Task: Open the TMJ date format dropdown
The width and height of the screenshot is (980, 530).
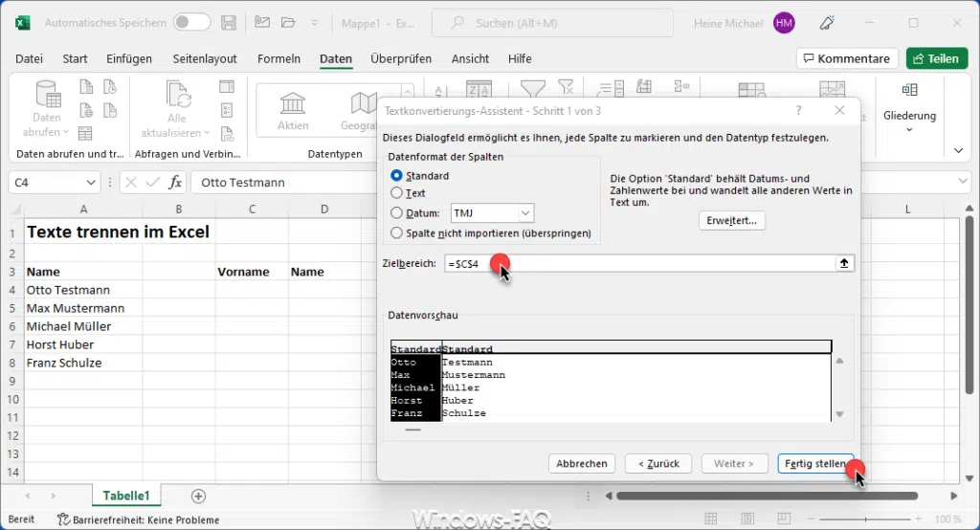Action: click(x=525, y=213)
